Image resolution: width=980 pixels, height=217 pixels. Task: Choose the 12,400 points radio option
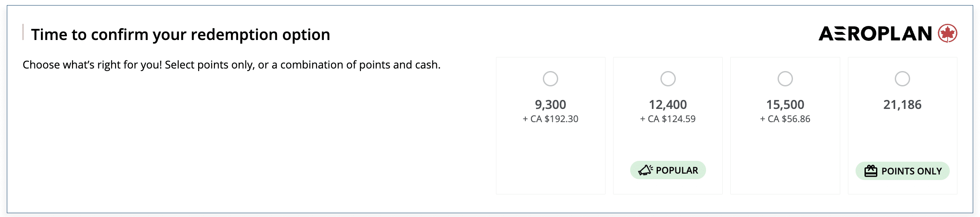tap(668, 79)
